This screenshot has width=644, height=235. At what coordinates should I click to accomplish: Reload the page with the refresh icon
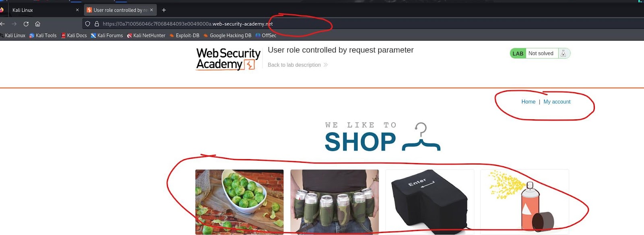tap(26, 24)
